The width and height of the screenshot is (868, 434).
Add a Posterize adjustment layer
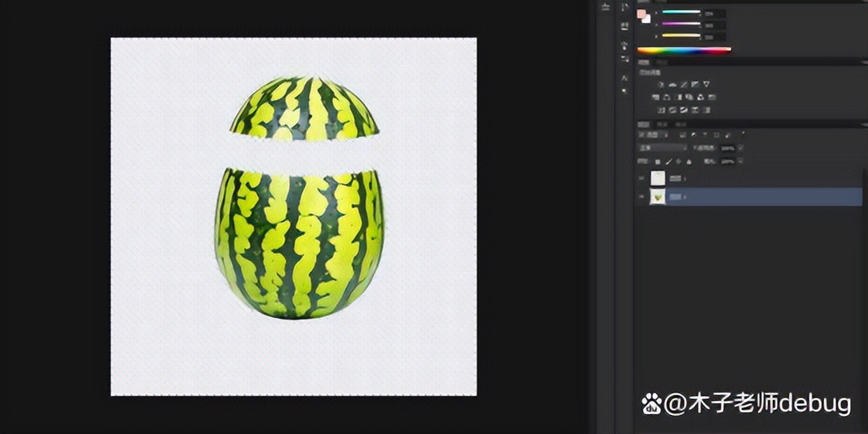point(673,110)
